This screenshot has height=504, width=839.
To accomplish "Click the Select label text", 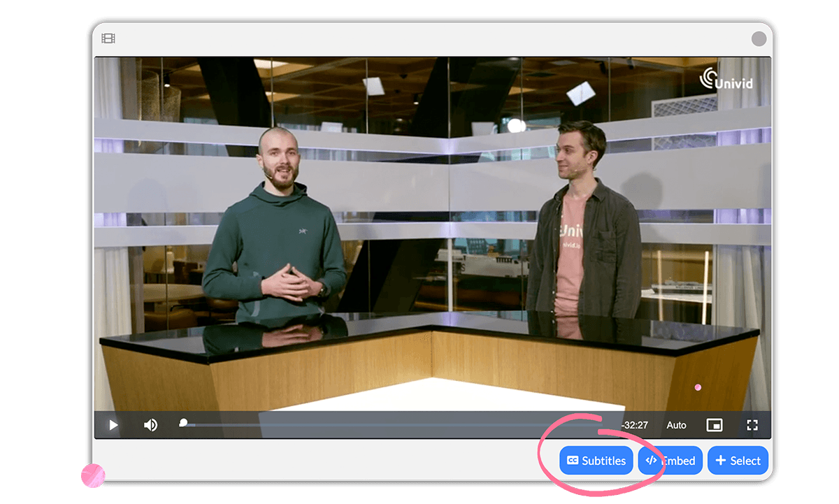I will pos(745,461).
